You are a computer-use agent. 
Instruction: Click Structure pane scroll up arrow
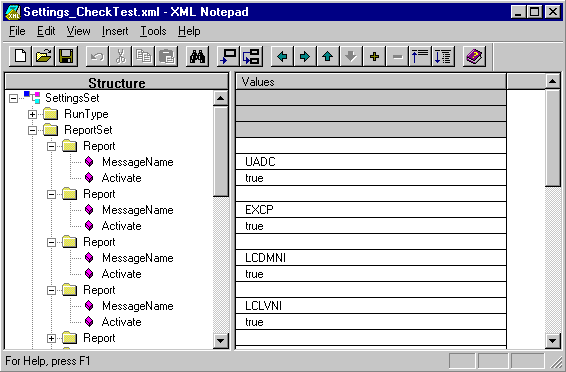[x=221, y=98]
